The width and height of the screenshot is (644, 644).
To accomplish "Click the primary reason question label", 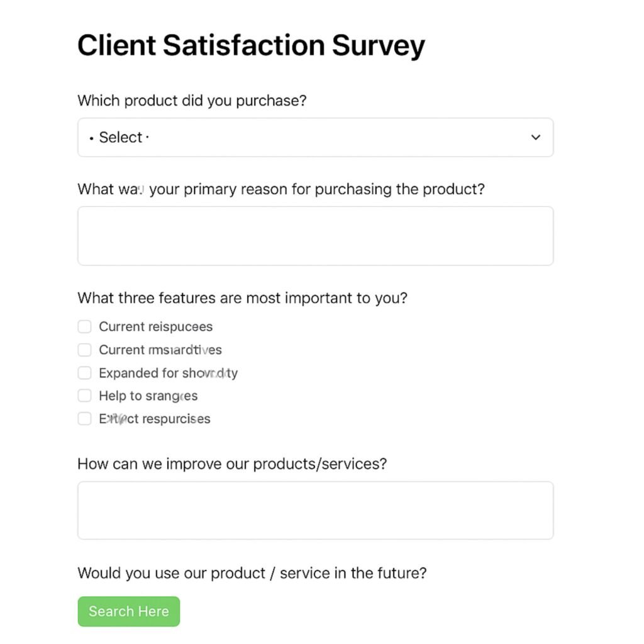I will point(281,189).
